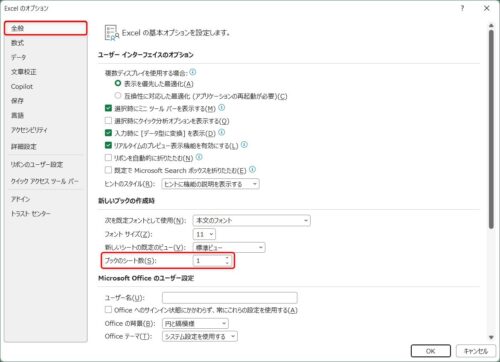Toggle 入力時にデータ型に変換を表示 checkbox
The height and width of the screenshot is (362, 500).
[108, 133]
